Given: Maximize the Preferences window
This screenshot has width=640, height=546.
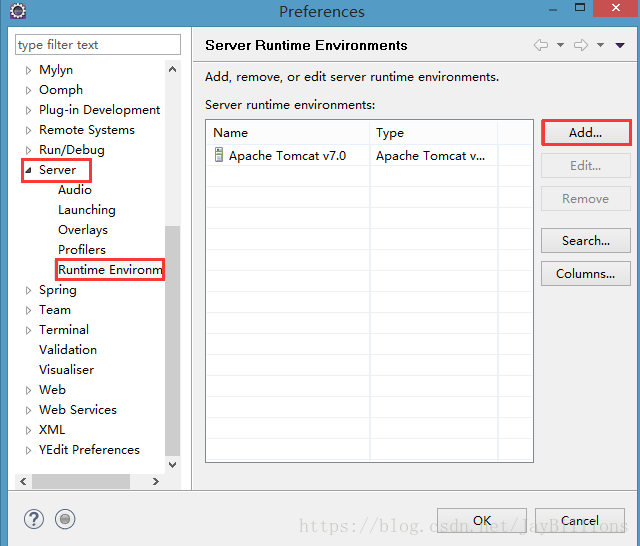Looking at the screenshot, I should [580, 7].
